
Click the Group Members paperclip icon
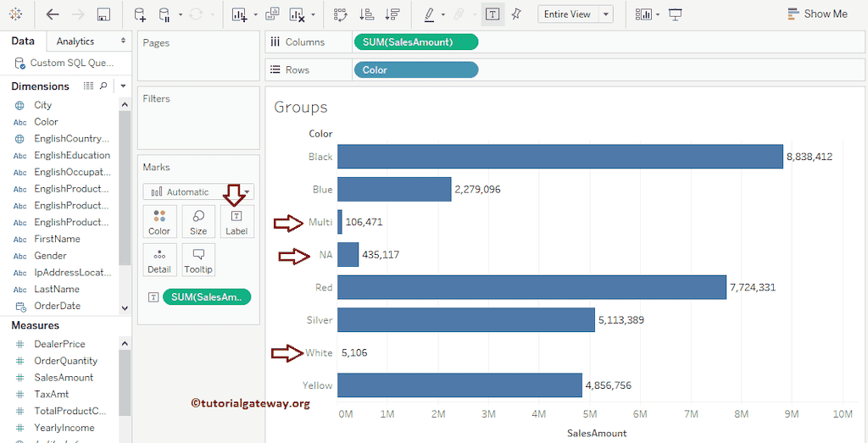tap(459, 14)
